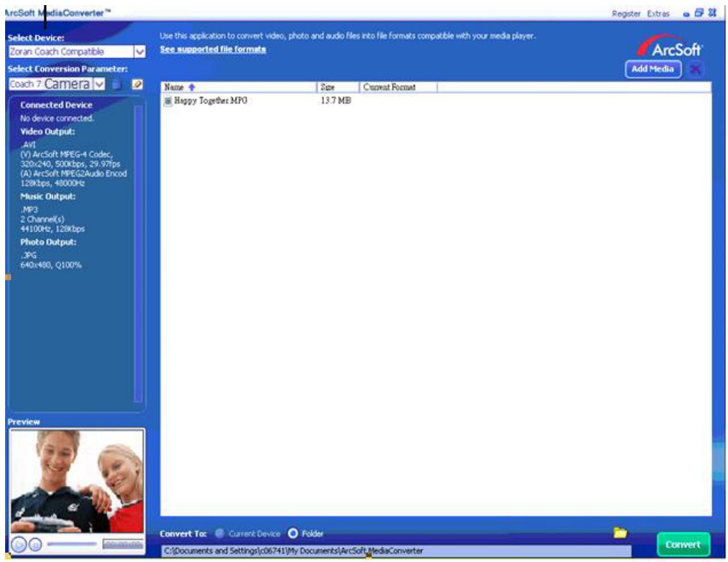Click the yellow browse folder icon
The width and height of the screenshot is (728, 562).
(x=620, y=533)
